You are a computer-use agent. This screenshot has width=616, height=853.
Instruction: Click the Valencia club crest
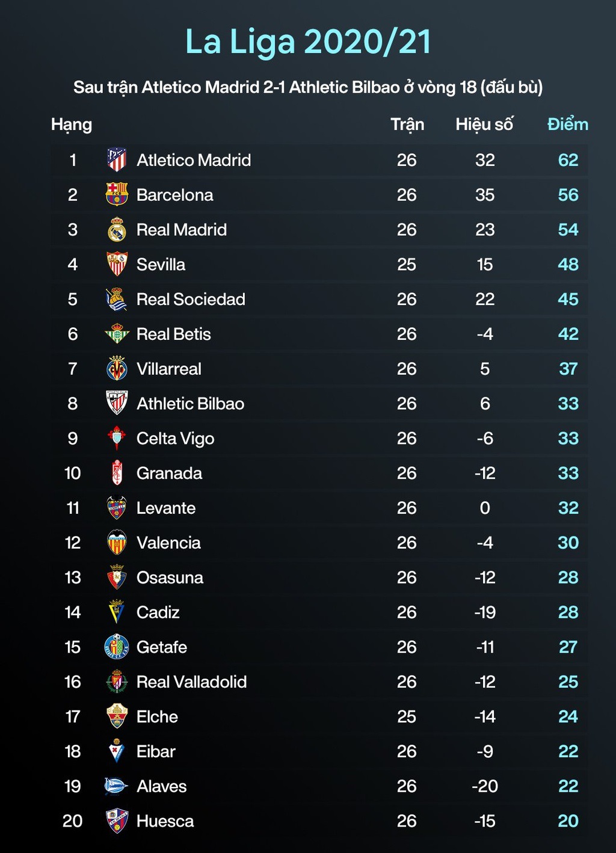point(117,543)
